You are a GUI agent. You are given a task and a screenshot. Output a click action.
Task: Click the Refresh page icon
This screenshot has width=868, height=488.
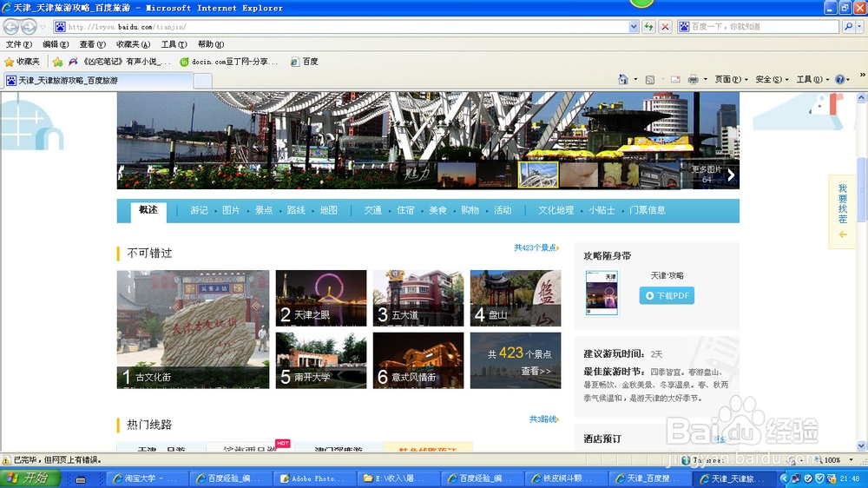coord(648,26)
